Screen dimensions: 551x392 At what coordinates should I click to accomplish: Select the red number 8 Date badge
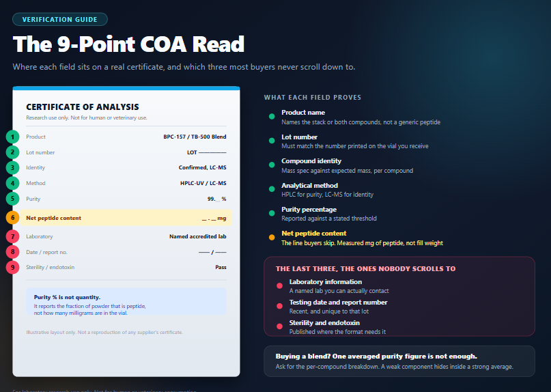13,252
